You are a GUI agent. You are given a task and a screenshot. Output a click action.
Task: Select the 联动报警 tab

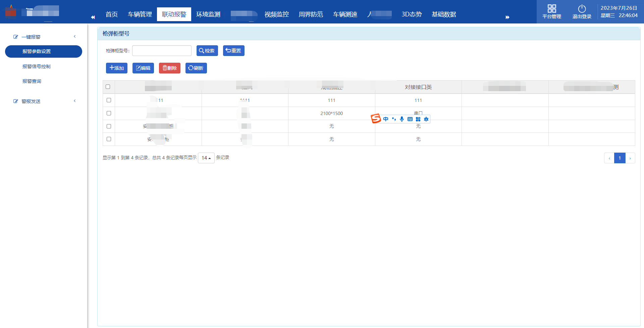(x=174, y=14)
